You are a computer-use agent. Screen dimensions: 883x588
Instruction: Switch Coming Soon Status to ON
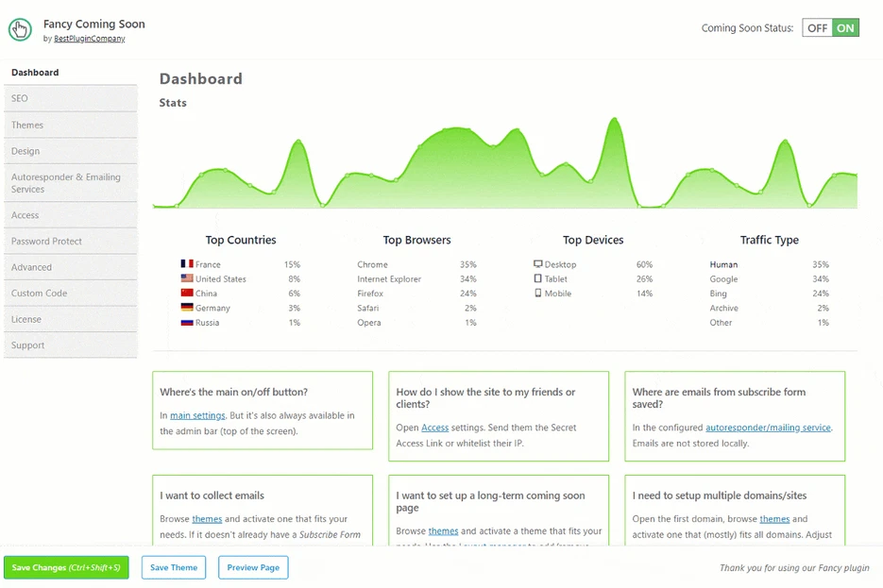tap(845, 28)
